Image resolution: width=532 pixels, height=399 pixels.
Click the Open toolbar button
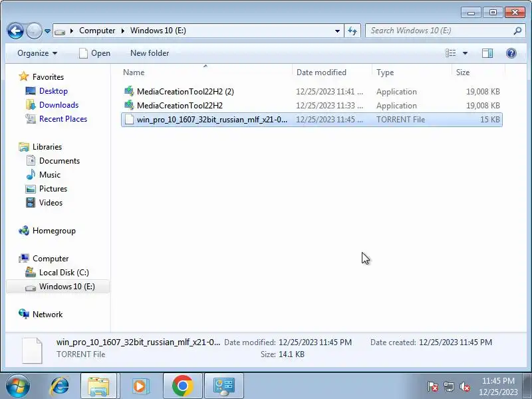coord(94,53)
